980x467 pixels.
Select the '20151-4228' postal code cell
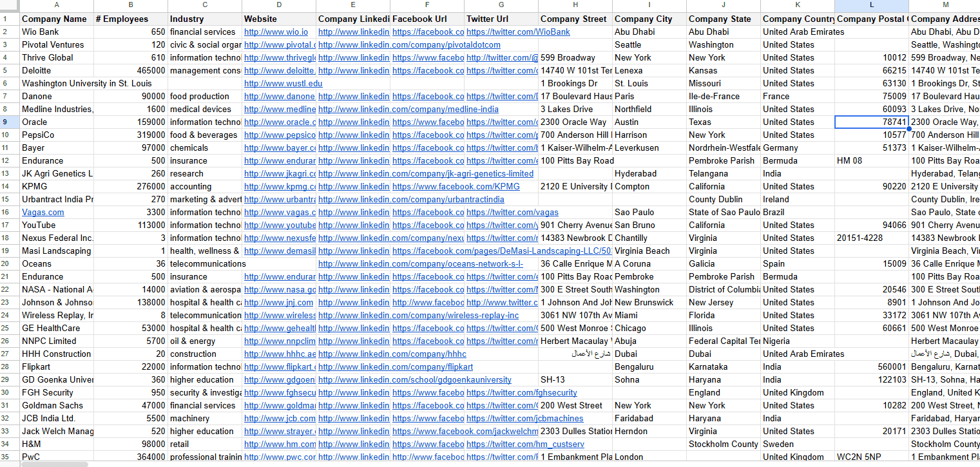tap(872, 238)
